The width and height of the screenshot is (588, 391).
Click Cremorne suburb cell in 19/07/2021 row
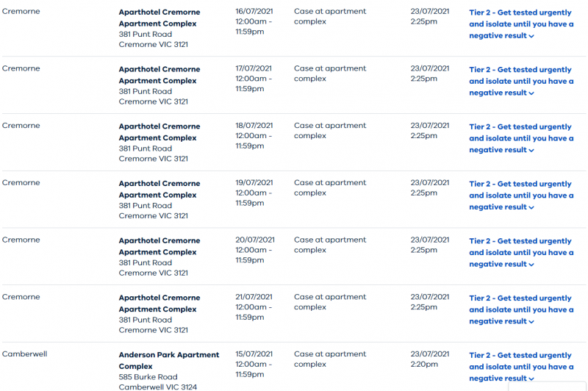click(21, 182)
